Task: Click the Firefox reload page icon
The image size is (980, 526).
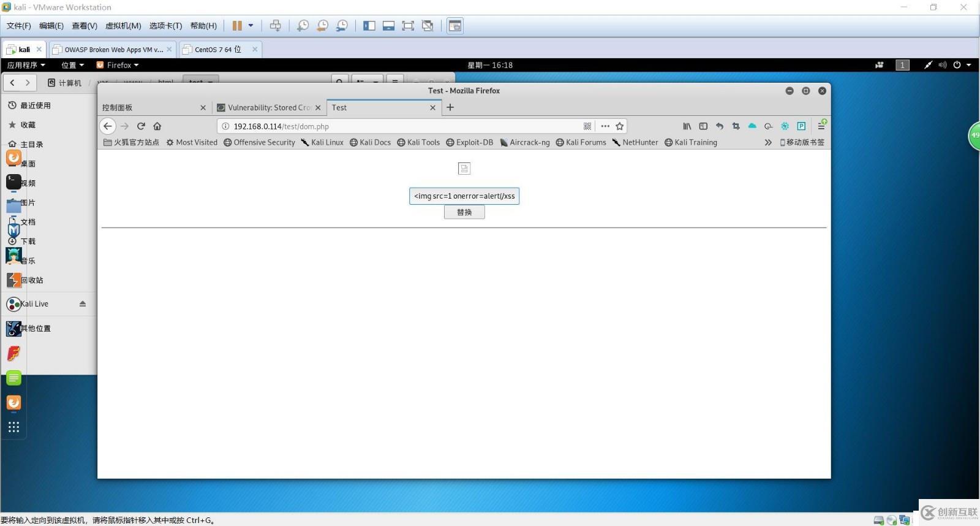Action: point(141,126)
